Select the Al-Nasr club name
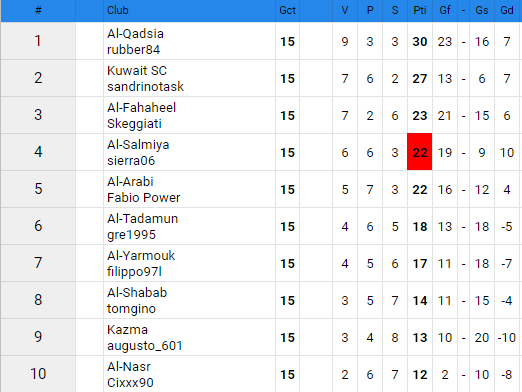 tap(129, 367)
